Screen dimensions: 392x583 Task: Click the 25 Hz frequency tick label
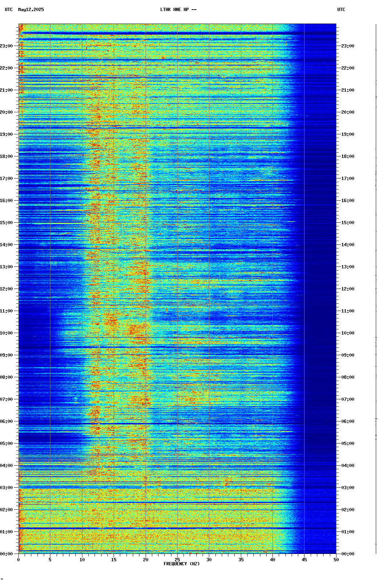pyautogui.click(x=177, y=560)
